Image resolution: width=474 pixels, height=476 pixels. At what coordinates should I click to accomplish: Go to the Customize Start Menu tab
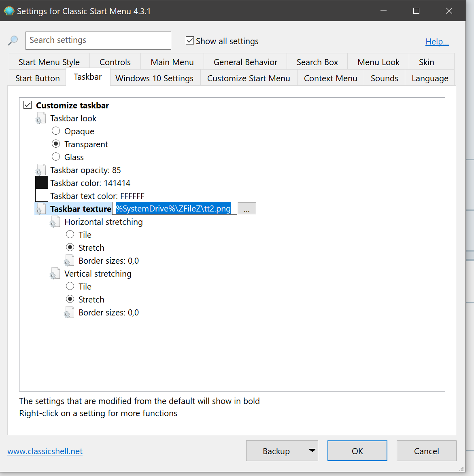point(249,78)
